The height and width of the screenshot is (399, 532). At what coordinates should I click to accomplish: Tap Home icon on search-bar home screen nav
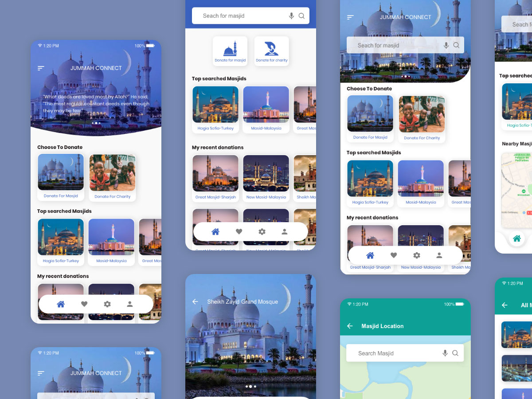point(370,255)
